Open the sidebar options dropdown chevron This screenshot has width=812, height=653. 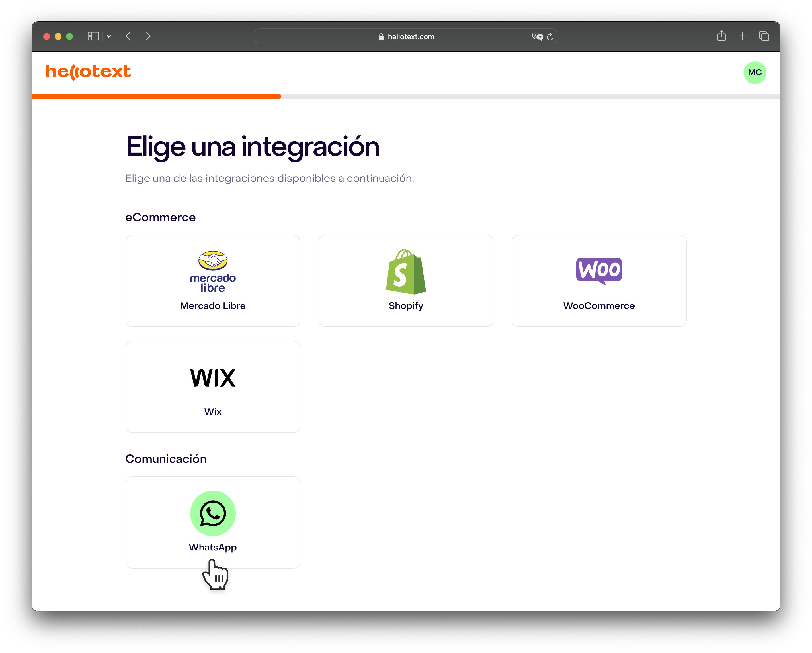click(109, 36)
